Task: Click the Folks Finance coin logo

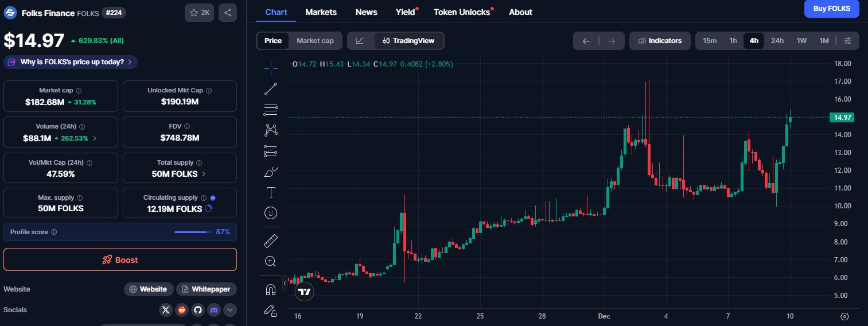Action: tap(10, 12)
